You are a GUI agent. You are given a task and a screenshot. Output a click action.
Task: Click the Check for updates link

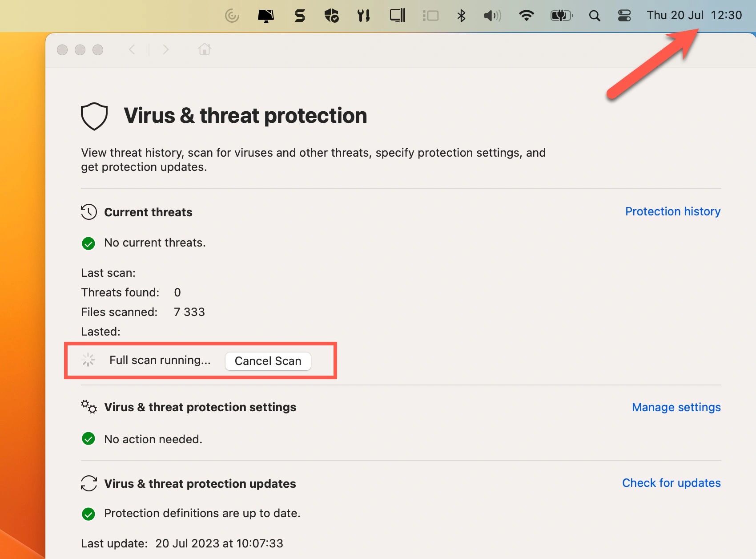pos(671,483)
